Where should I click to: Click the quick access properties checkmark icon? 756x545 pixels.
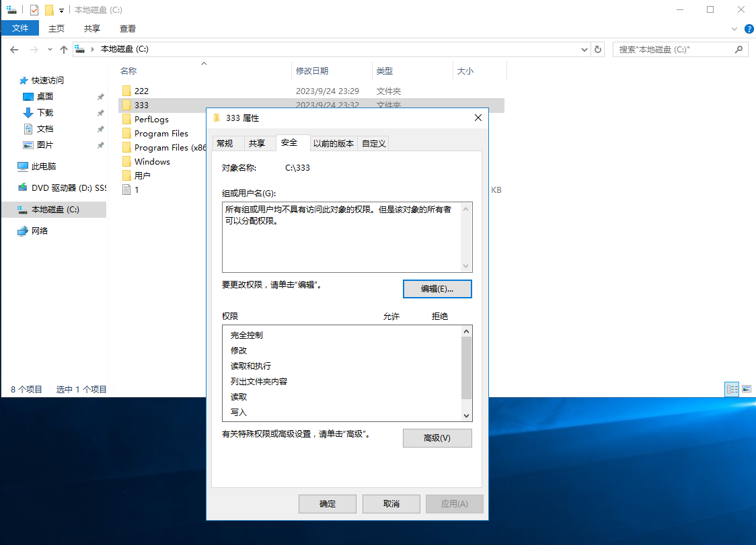tap(34, 9)
